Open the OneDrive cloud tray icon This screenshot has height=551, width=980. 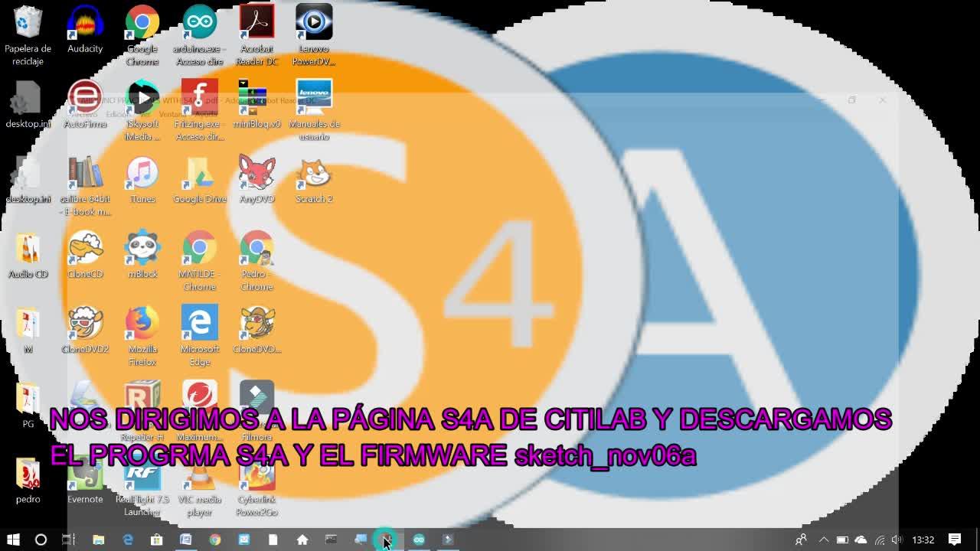pos(861,540)
